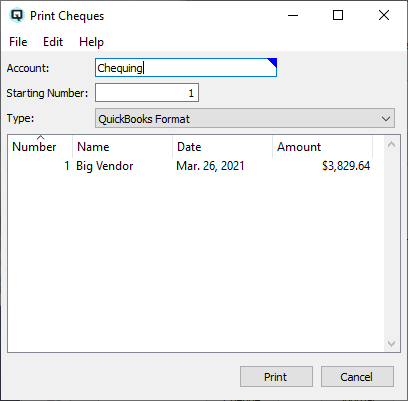This screenshot has width=408, height=401.
Task: Click the Type dropdown chevron arrow
Action: click(x=386, y=119)
